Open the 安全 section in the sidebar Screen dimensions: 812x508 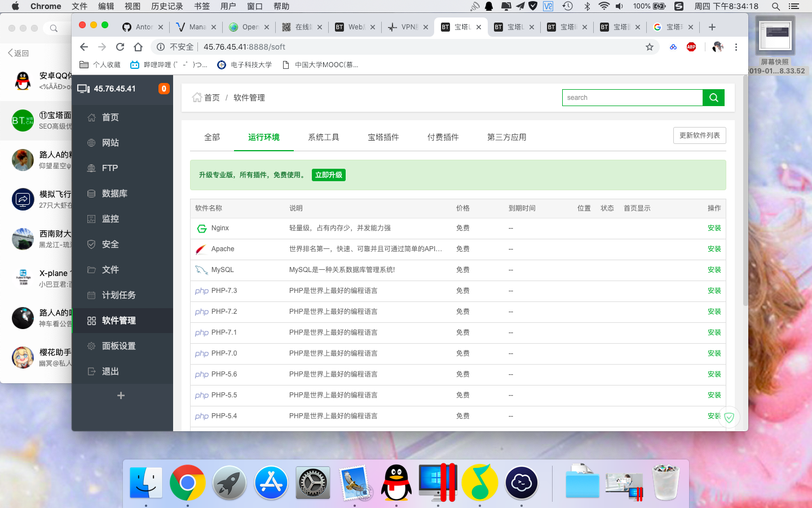coord(122,244)
